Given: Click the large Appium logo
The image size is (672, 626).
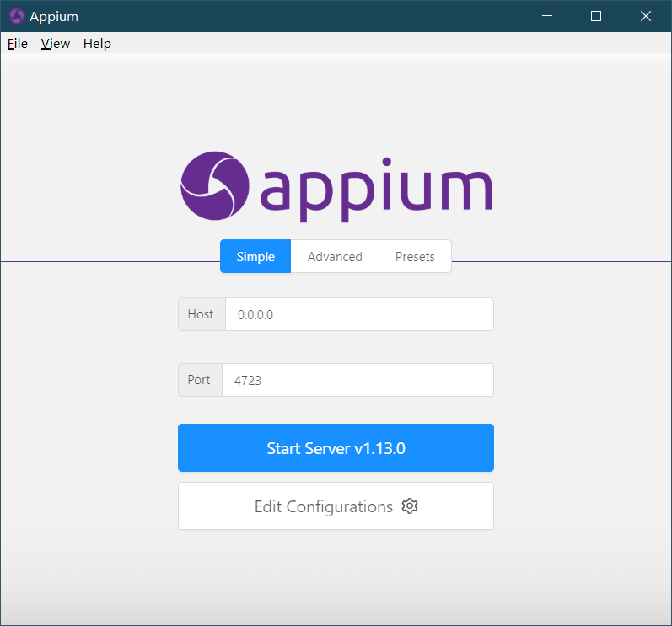Looking at the screenshot, I should tap(336, 187).
